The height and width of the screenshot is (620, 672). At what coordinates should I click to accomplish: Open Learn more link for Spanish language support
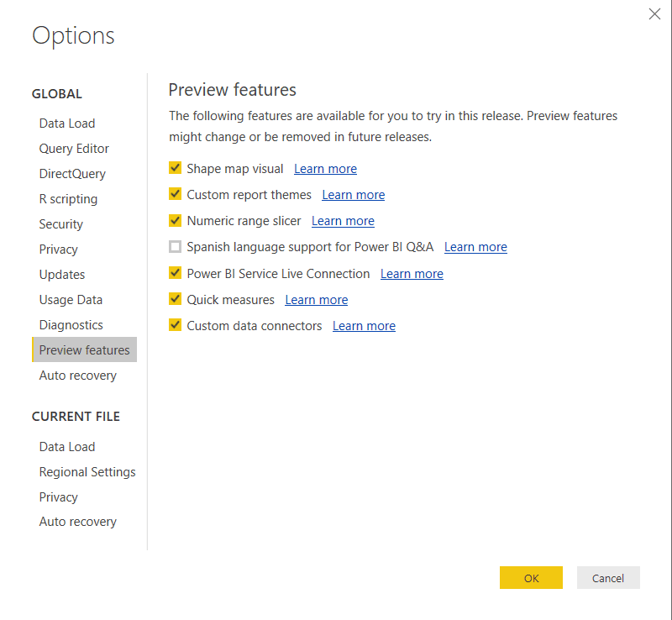(475, 247)
